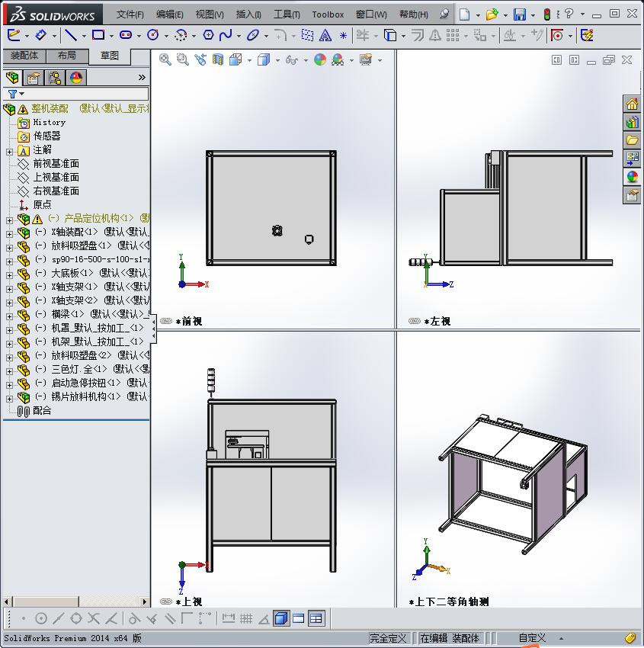
Task: Click the Mirror Entities icon
Action: [x=435, y=36]
